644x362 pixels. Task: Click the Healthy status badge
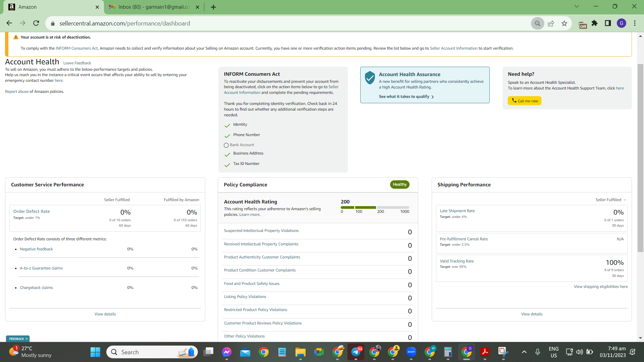pos(399,184)
